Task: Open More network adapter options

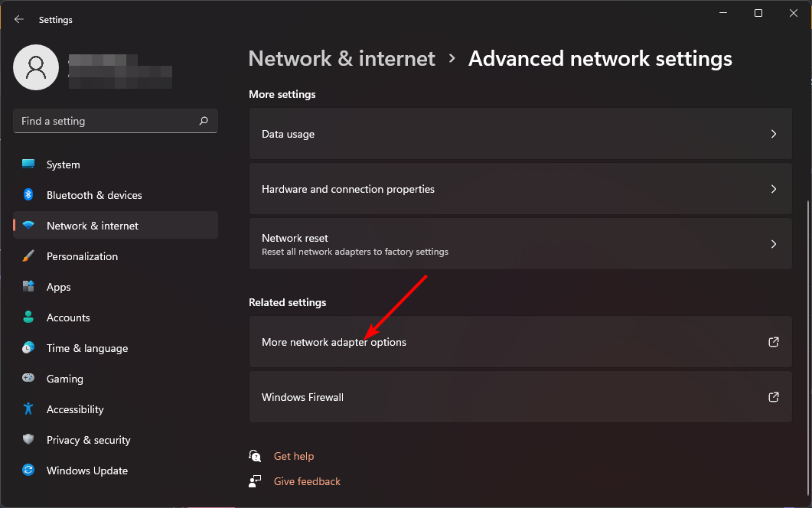Action: click(520, 342)
